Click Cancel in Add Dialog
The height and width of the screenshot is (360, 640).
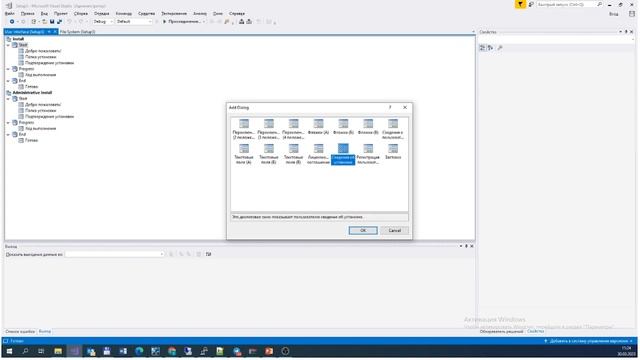[x=394, y=231]
